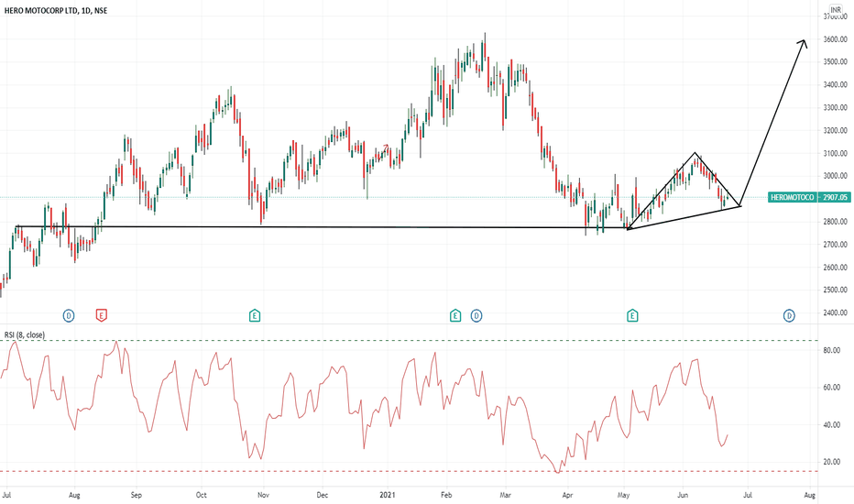
Task: Click the Oct label on time axis
Action: click(202, 495)
